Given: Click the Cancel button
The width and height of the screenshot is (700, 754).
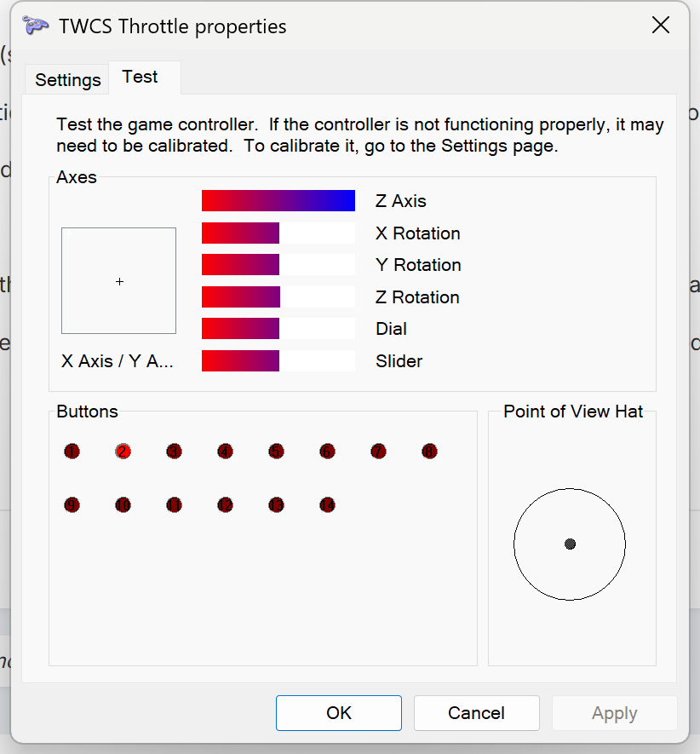Looking at the screenshot, I should click(476, 713).
